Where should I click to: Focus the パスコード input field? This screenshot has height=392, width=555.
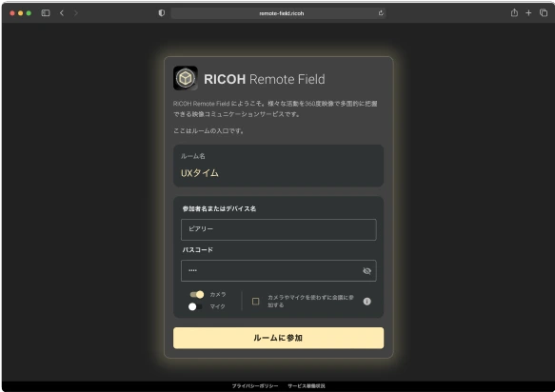coord(279,270)
